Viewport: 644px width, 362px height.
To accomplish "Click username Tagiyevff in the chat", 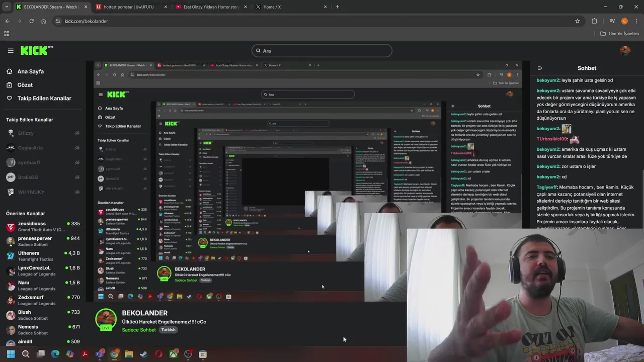I will coord(547,187).
